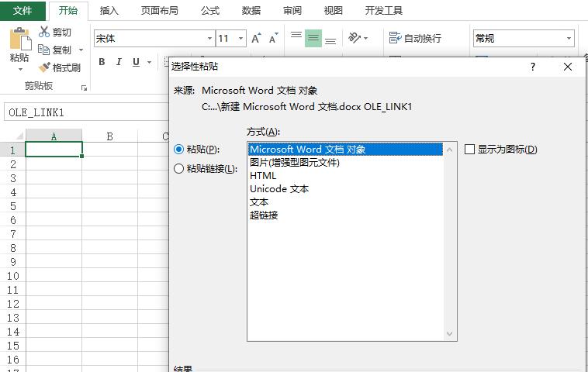Click the Copy icon

coord(44,50)
